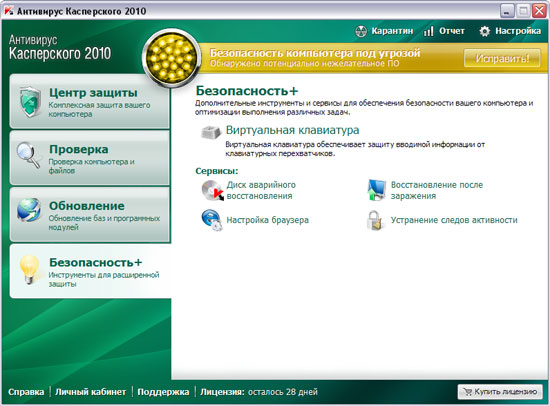Select the Безопасность+ sidebar tab
Image resolution: width=550 pixels, height=406 pixels.
coord(90,271)
